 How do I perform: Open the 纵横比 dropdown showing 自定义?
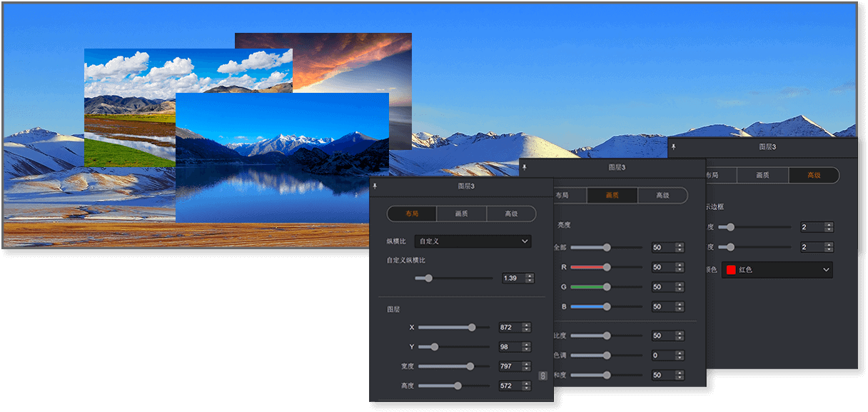(x=473, y=241)
